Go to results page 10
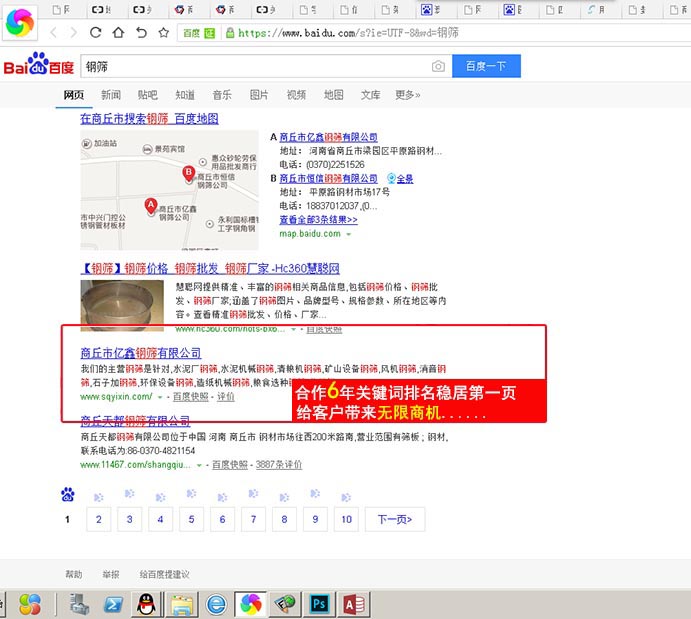The width and height of the screenshot is (691, 619). pyautogui.click(x=346, y=519)
